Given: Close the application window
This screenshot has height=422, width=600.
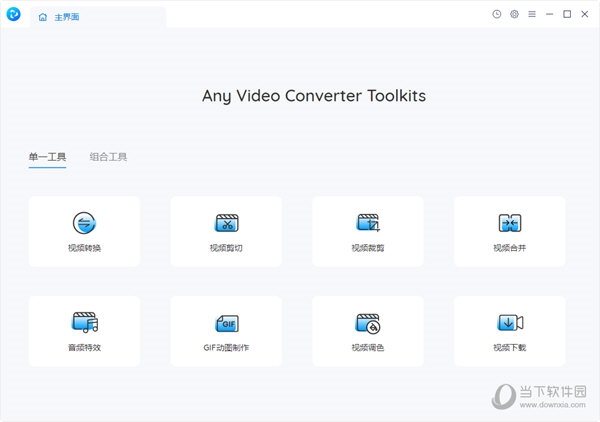Looking at the screenshot, I should (x=585, y=14).
